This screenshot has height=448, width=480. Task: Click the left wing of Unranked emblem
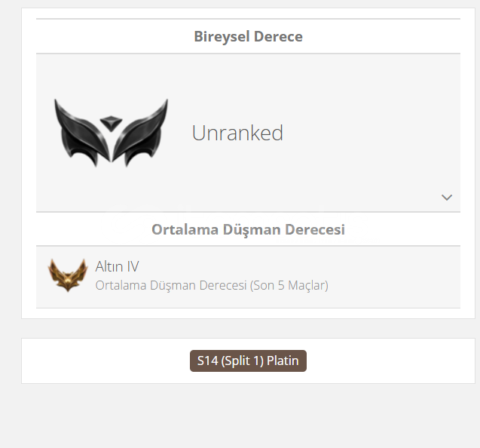(x=81, y=133)
